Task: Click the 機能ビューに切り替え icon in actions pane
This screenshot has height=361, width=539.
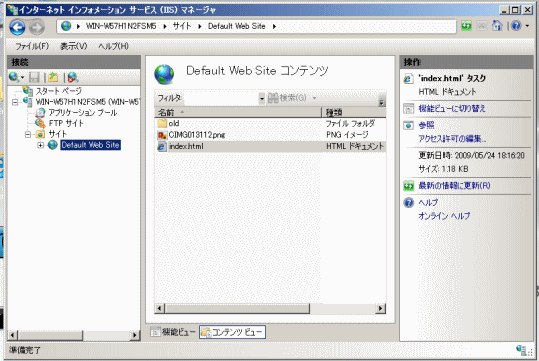Action: (409, 109)
